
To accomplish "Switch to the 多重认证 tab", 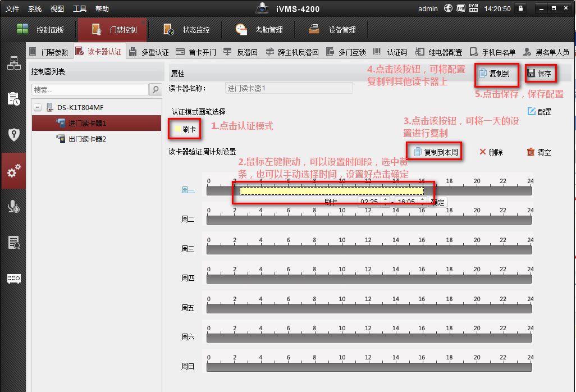I will (149, 52).
